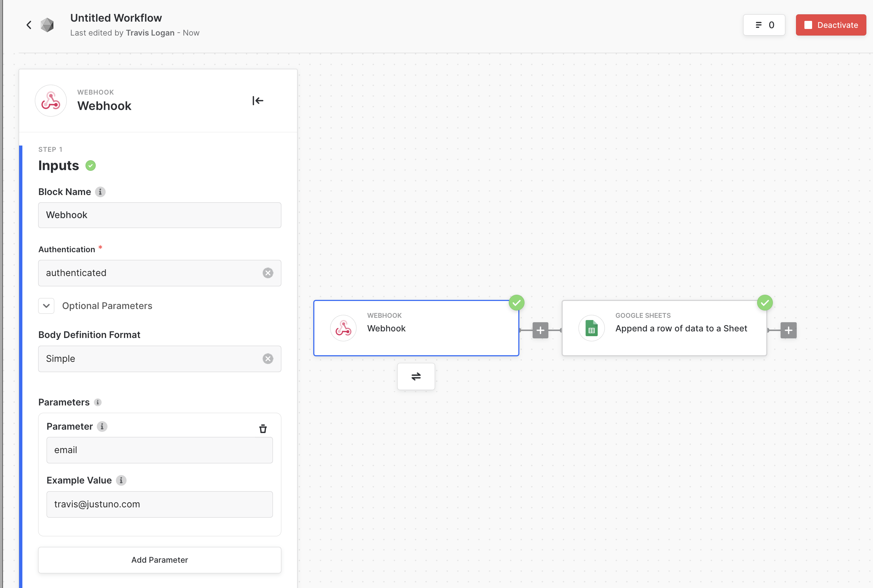Click the Block Name input field
The image size is (873, 588).
click(x=160, y=215)
